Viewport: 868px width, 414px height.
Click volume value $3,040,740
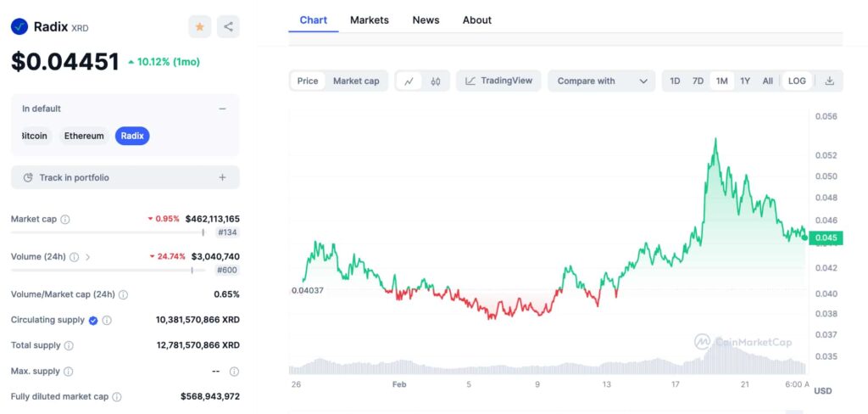215,256
